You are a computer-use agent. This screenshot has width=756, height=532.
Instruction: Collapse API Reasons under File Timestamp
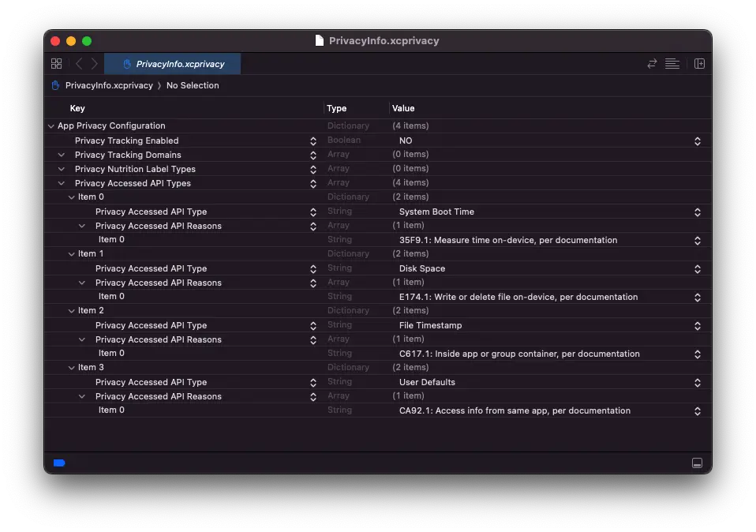click(x=82, y=339)
